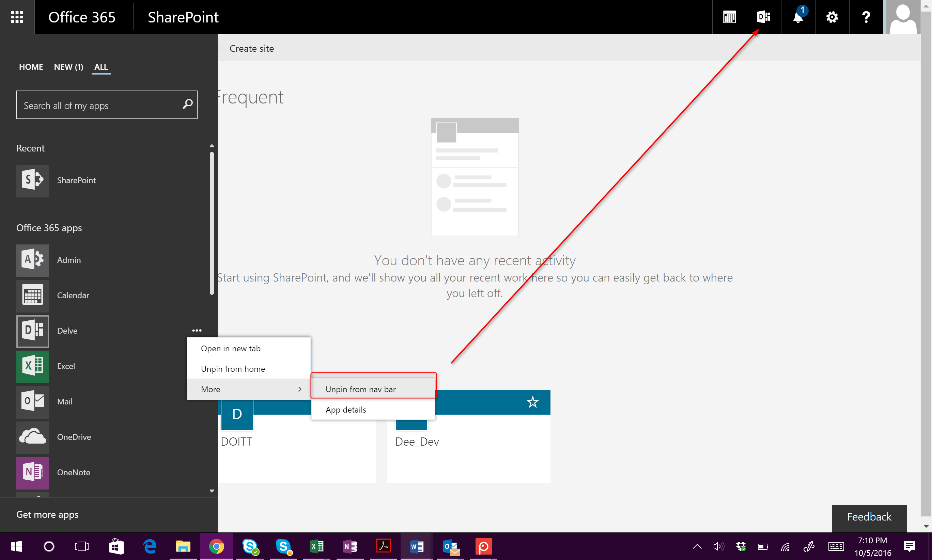Open the Dee_Dev site name
Viewport: 932px width, 560px height.
point(417,442)
